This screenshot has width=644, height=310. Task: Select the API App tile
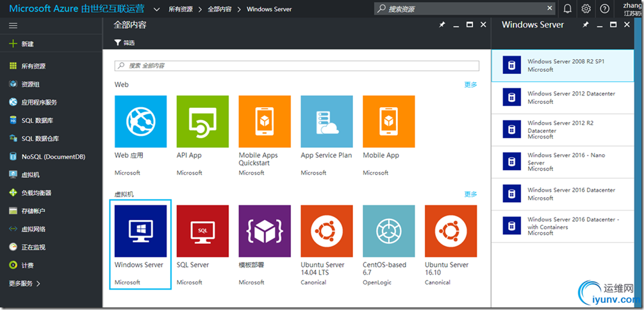(x=202, y=136)
